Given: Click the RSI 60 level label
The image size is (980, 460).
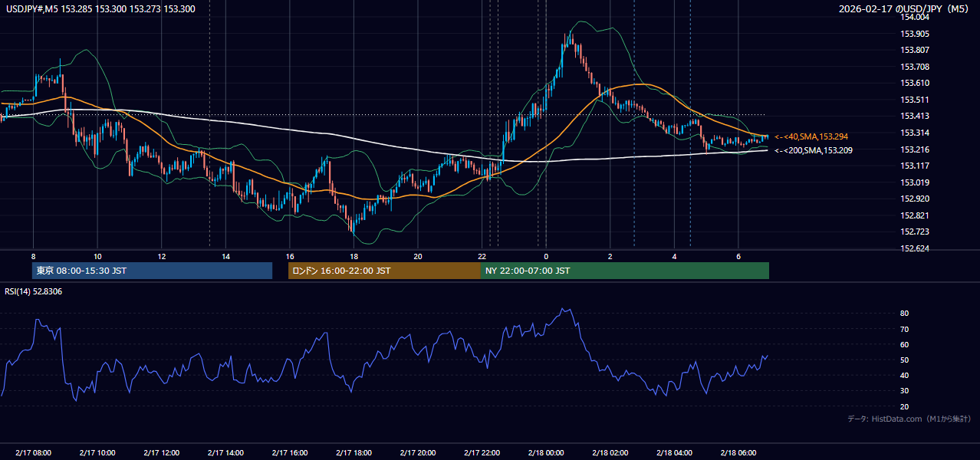Looking at the screenshot, I should [904, 345].
